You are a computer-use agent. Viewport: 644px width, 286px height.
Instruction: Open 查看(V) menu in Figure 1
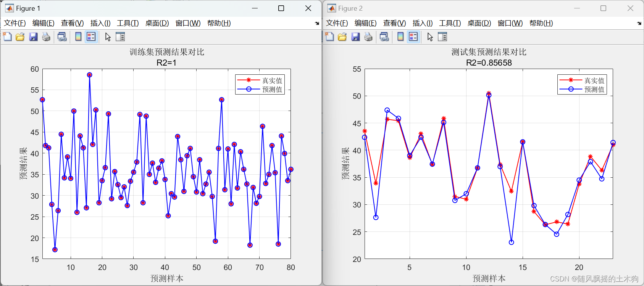coord(73,23)
